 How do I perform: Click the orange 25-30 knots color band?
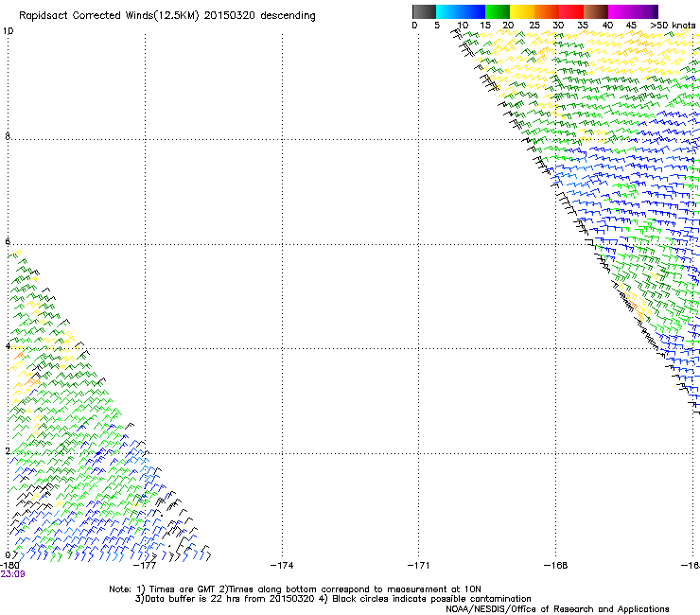point(547,11)
